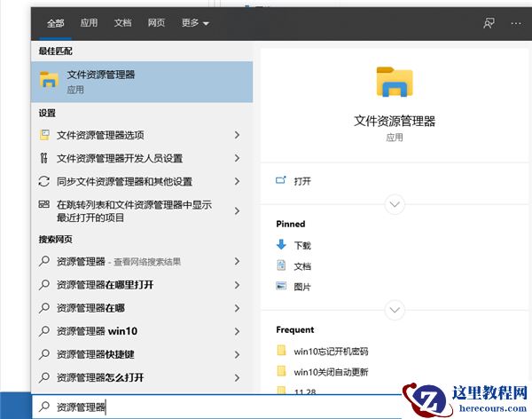Open pinned 图片 folder

point(302,287)
